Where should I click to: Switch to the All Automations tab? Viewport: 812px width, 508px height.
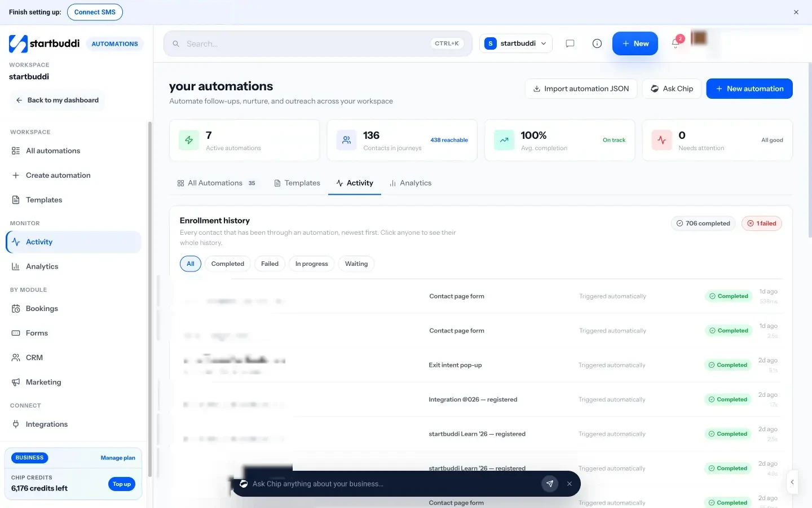(x=217, y=183)
